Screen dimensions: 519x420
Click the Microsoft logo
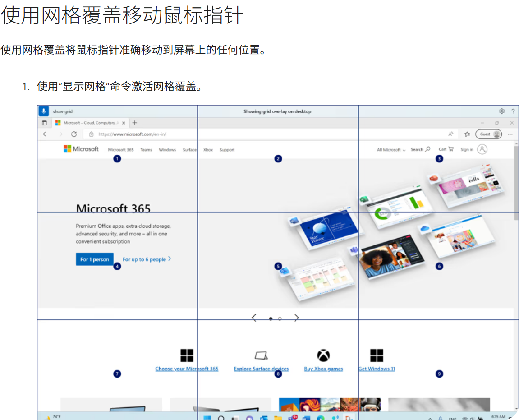click(x=81, y=149)
